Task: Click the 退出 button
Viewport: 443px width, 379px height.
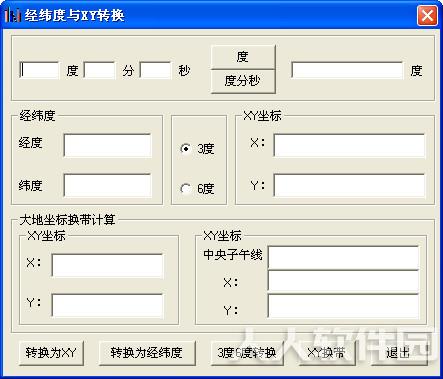Action: [399, 353]
